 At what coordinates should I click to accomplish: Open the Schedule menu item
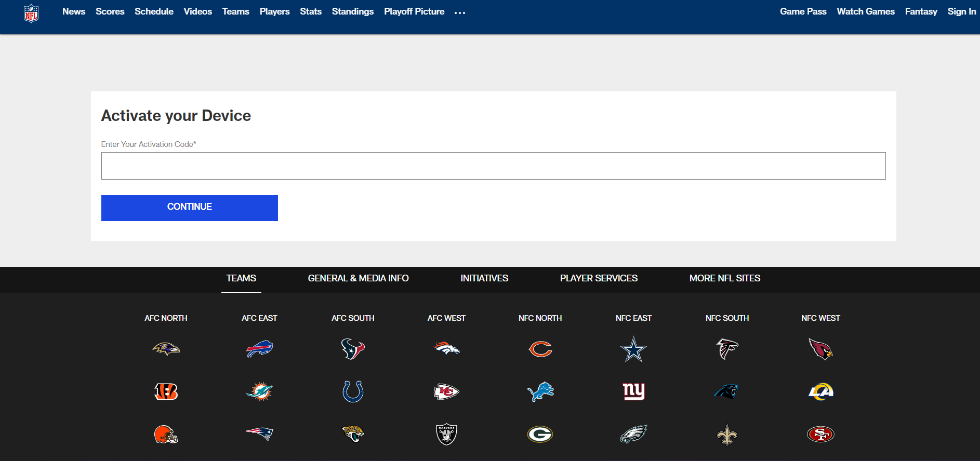pyautogui.click(x=154, y=11)
